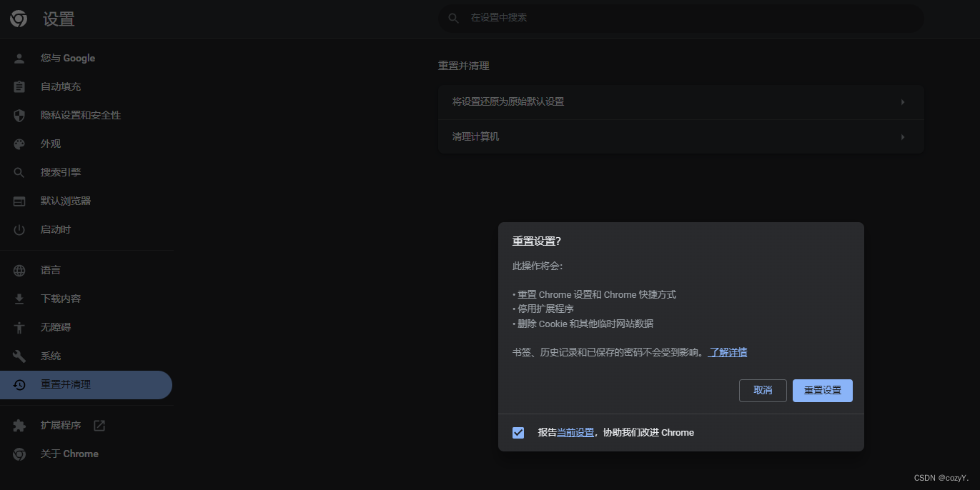
Task: Expand the 清理计算机 row arrow
Action: 903,137
